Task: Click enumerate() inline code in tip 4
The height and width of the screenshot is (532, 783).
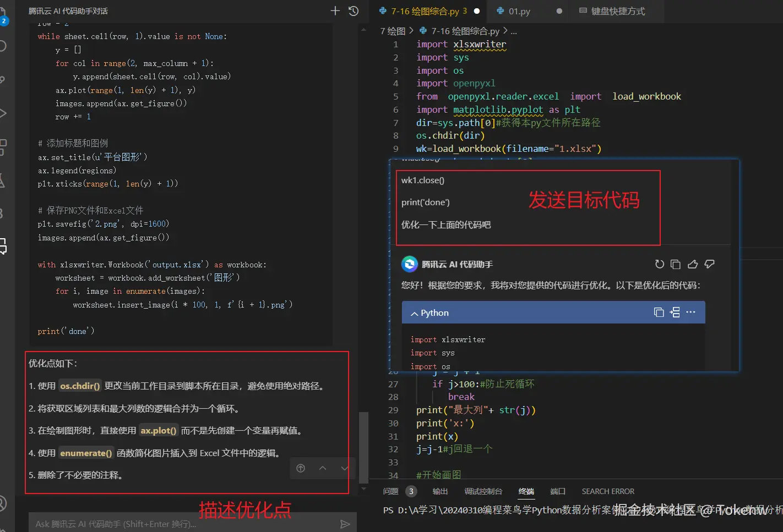Action: click(x=86, y=453)
